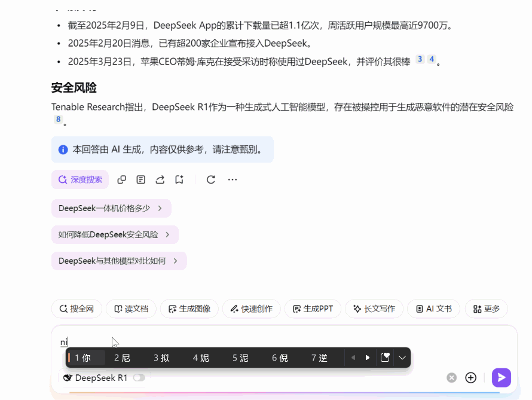Copy the AI answer with copy icon
Screen dimensions: 532x400
[x=121, y=179]
